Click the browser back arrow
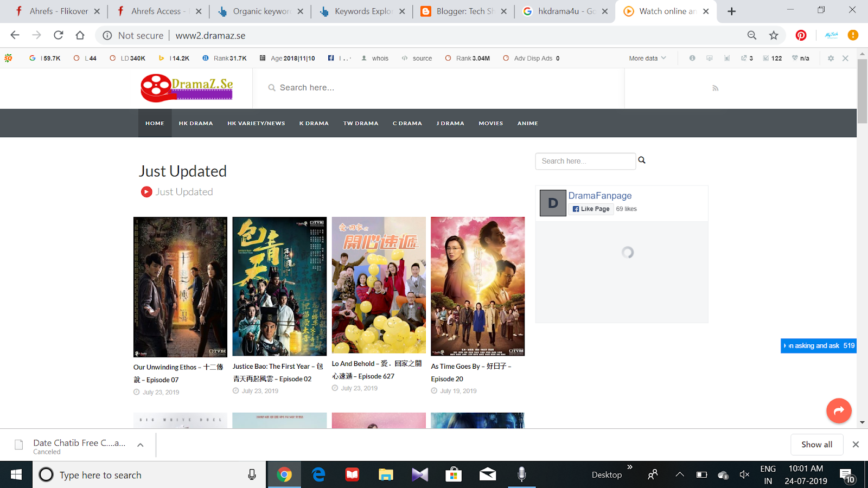868x488 pixels. point(15,35)
